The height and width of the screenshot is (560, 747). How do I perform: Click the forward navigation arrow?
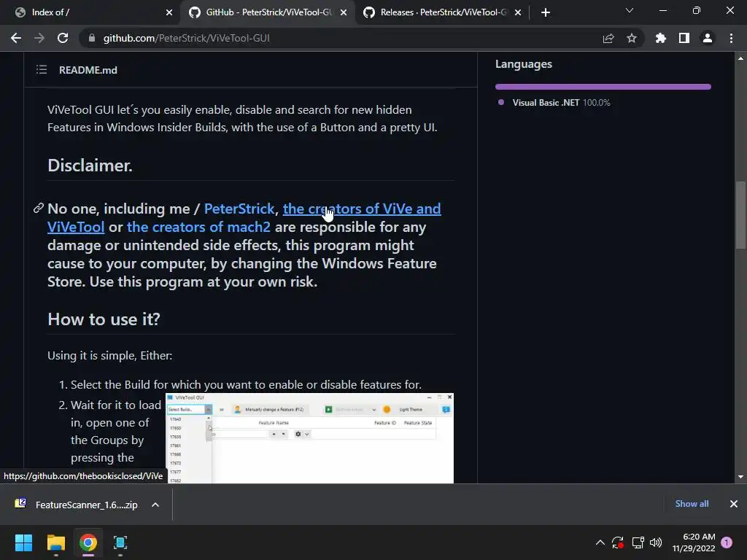pyautogui.click(x=39, y=38)
